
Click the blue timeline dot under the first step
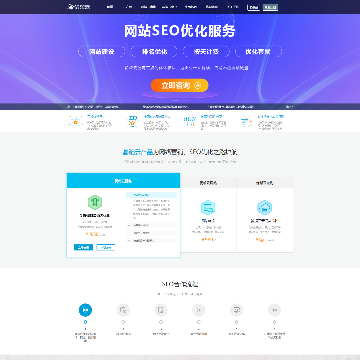(85, 322)
